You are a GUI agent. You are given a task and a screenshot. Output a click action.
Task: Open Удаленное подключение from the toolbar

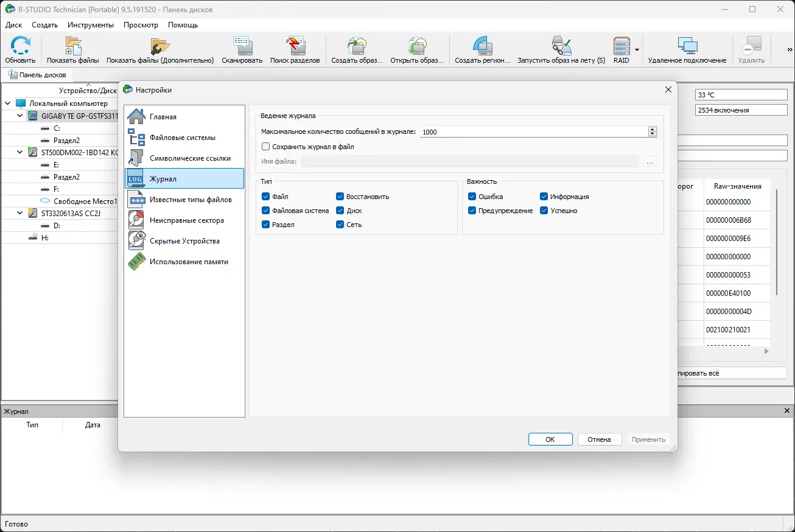click(x=687, y=50)
